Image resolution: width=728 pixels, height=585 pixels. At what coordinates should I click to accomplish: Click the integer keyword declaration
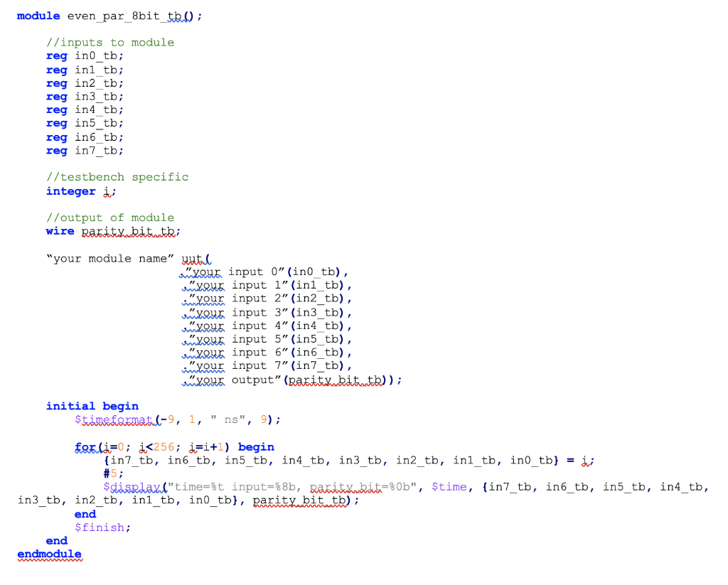[x=70, y=190]
